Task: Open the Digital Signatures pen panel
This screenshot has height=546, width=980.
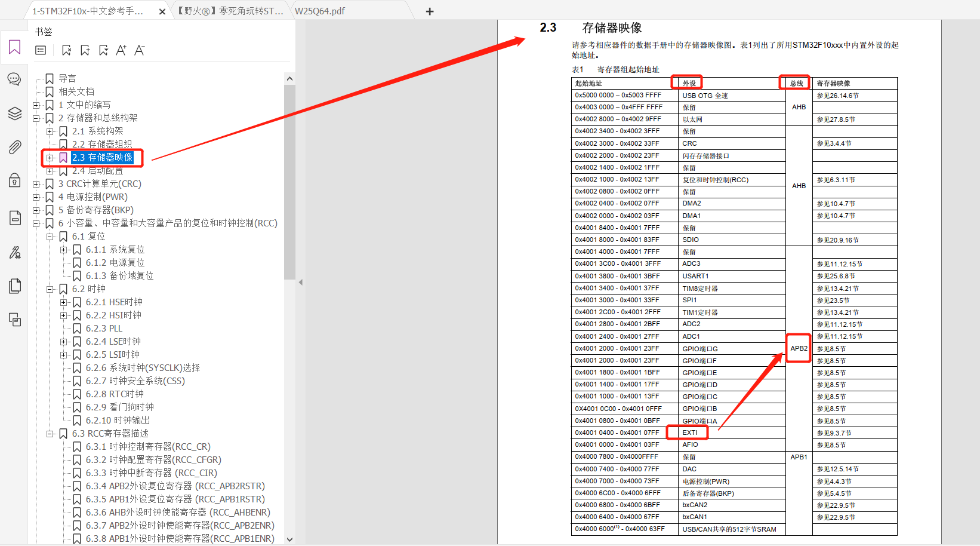Action: point(15,253)
